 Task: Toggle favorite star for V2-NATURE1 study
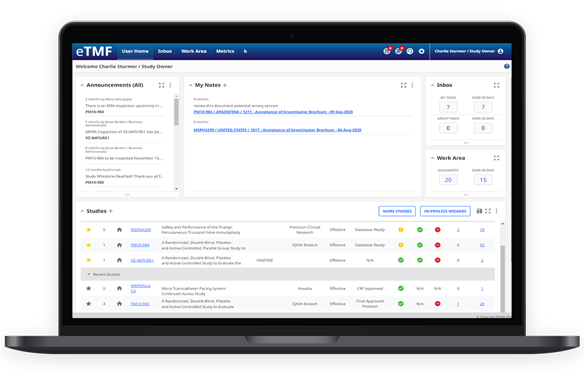[89, 260]
